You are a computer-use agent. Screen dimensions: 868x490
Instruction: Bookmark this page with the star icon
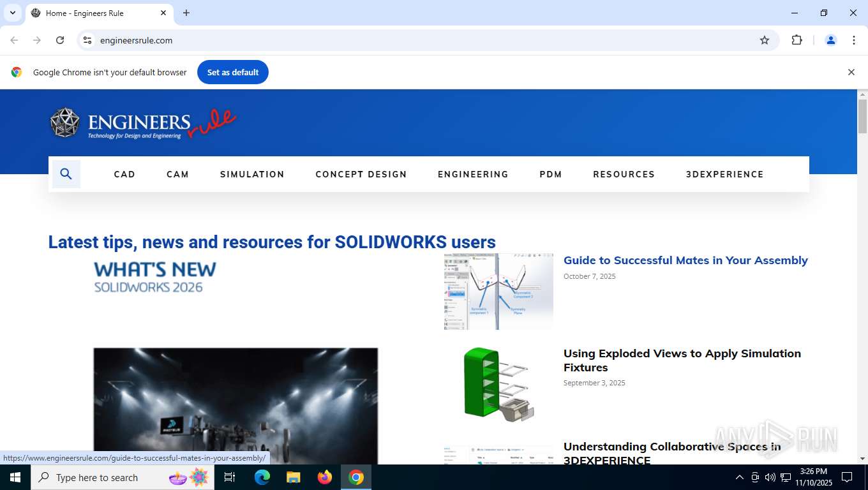coord(765,40)
